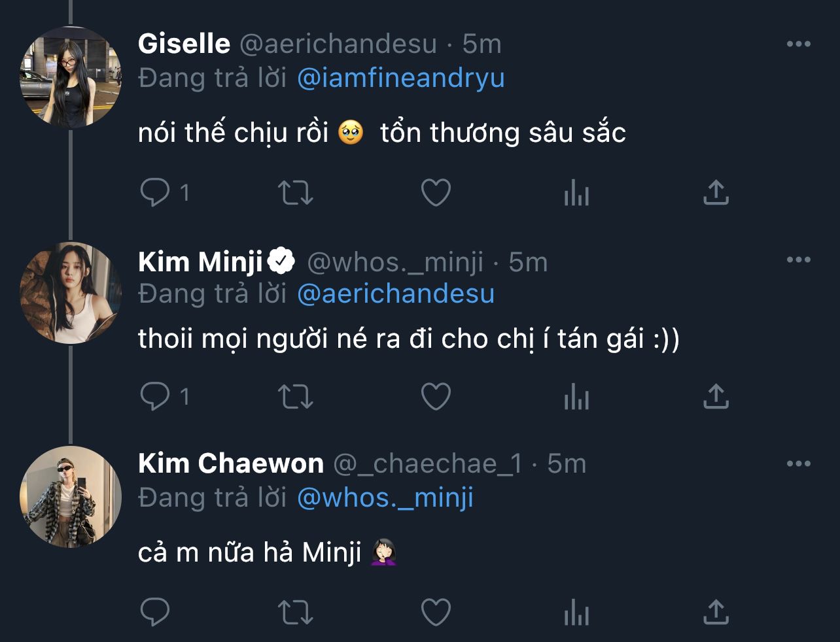The image size is (840, 642).
Task: Reply to Kim Minji's tweet
Action: click(x=156, y=396)
